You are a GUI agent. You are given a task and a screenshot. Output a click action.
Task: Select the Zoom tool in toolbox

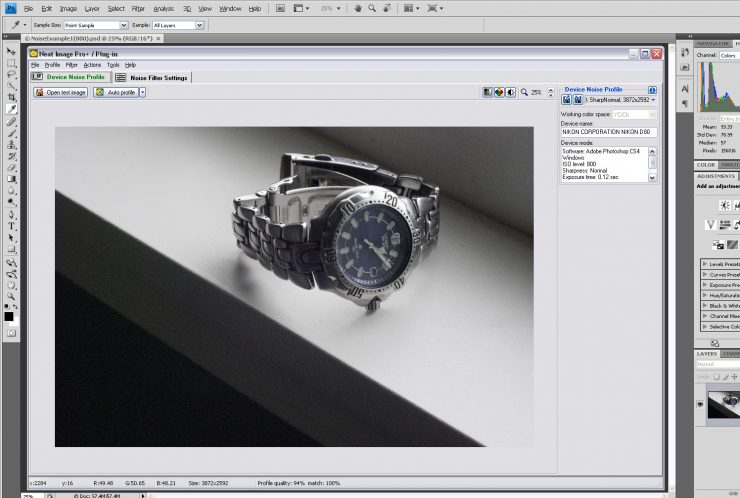[x=11, y=296]
